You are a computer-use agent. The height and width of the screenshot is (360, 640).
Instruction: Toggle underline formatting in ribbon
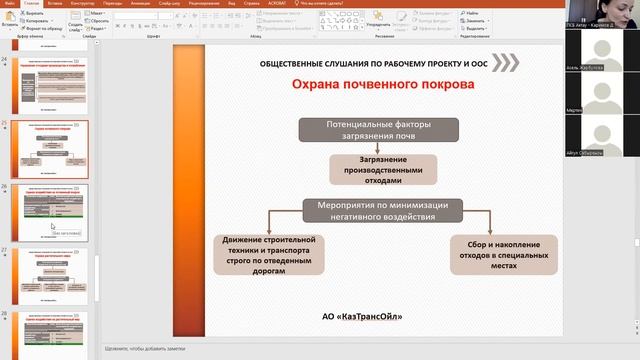pyautogui.click(x=132, y=26)
